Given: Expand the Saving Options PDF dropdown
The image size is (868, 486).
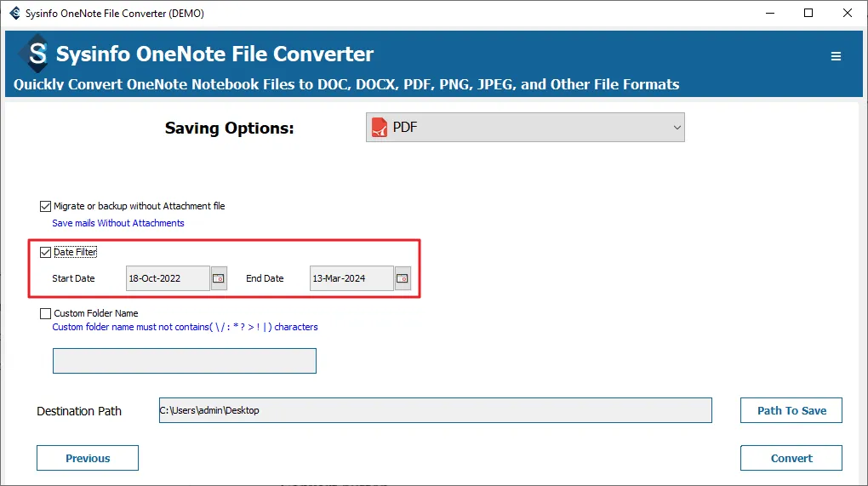Looking at the screenshot, I should click(x=525, y=128).
